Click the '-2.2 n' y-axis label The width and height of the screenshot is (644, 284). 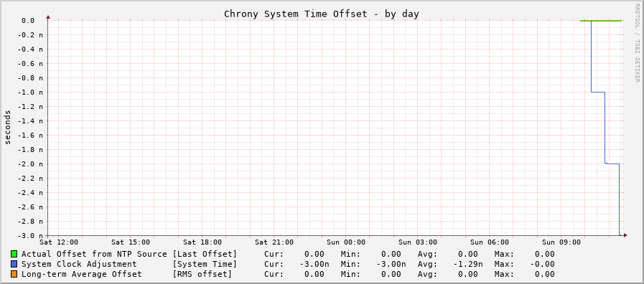click(30, 179)
